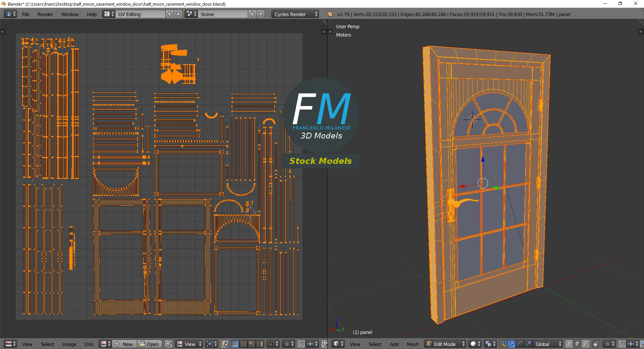Click the add new screen layout plus icon
This screenshot has width=644, height=349.
170,14
